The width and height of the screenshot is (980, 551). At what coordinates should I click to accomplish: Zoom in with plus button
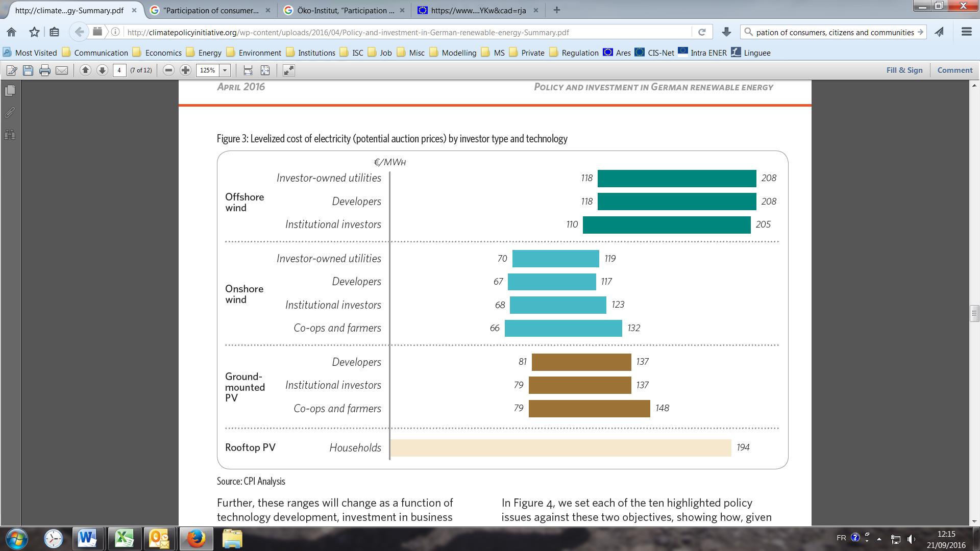click(186, 70)
